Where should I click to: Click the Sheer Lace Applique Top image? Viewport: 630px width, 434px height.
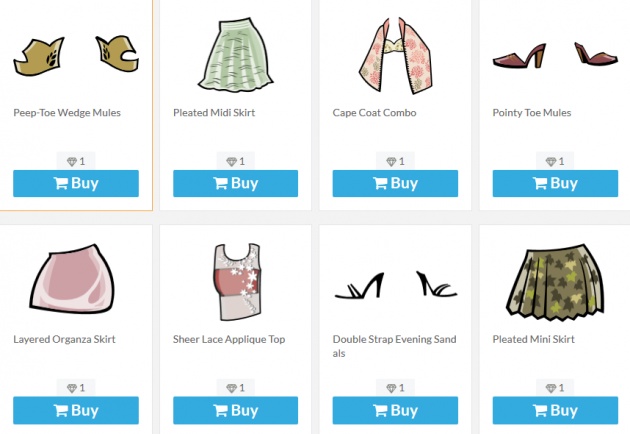tap(237, 282)
